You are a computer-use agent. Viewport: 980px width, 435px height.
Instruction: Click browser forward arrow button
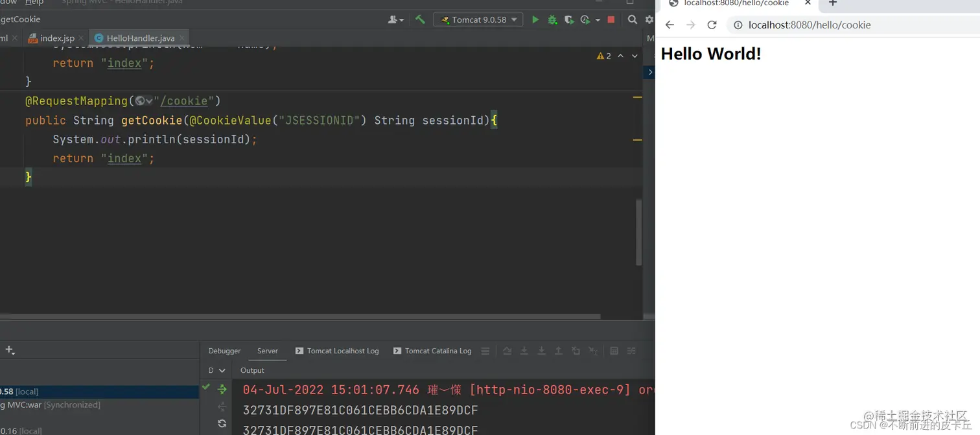pyautogui.click(x=690, y=25)
